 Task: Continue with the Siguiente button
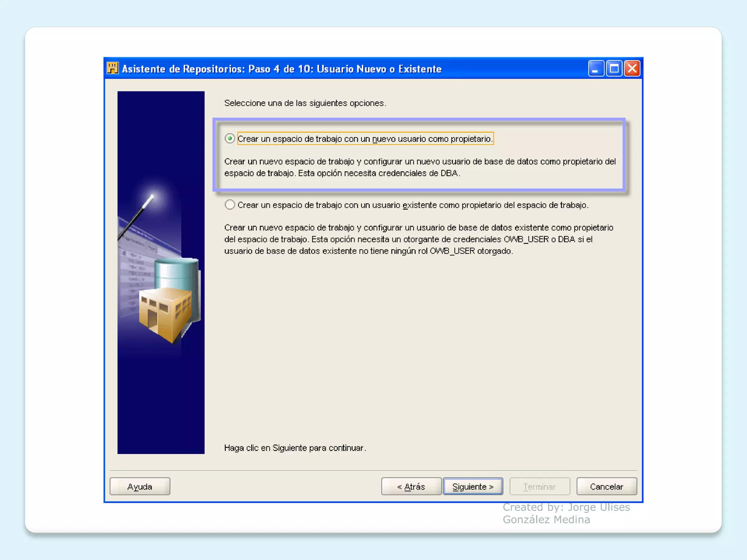(x=473, y=486)
